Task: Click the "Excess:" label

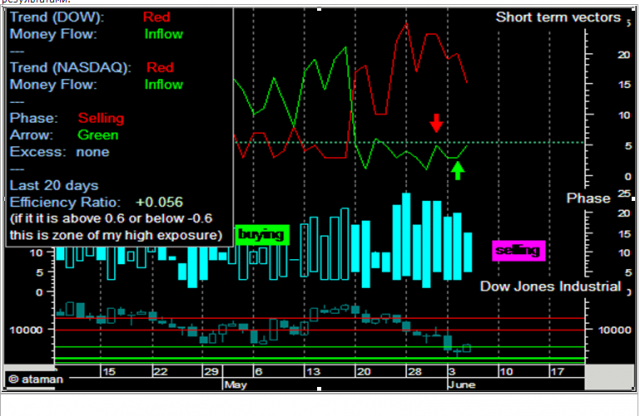Action: click(x=38, y=152)
